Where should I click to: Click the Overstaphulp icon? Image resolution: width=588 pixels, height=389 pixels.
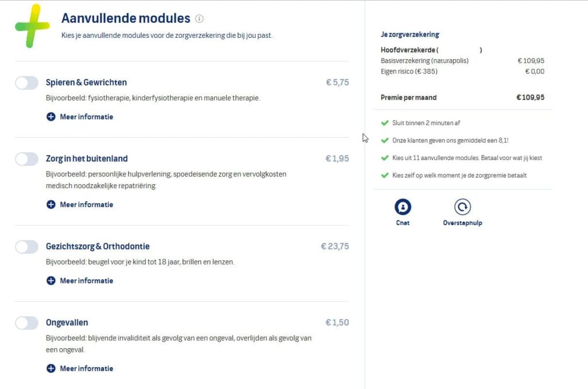(x=462, y=207)
